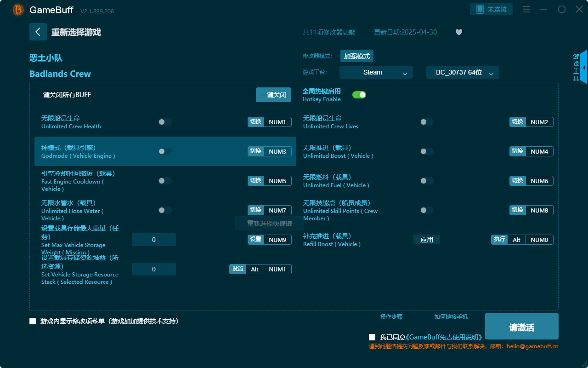588x368 pixels.
Task: Click the GameBuff flame logo icon
Action: (18, 9)
